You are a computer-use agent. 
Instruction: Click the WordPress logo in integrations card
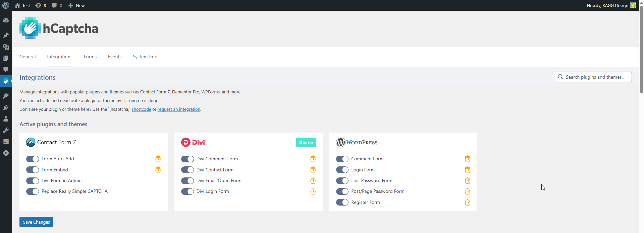(357, 142)
